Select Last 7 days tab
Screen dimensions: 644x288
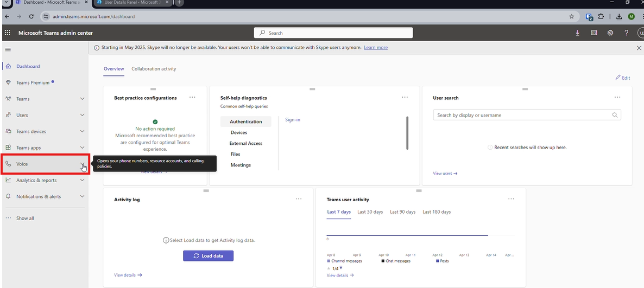point(339,212)
